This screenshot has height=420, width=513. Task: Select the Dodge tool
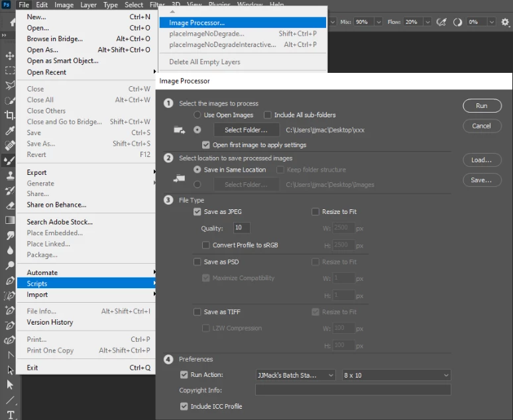(10, 265)
